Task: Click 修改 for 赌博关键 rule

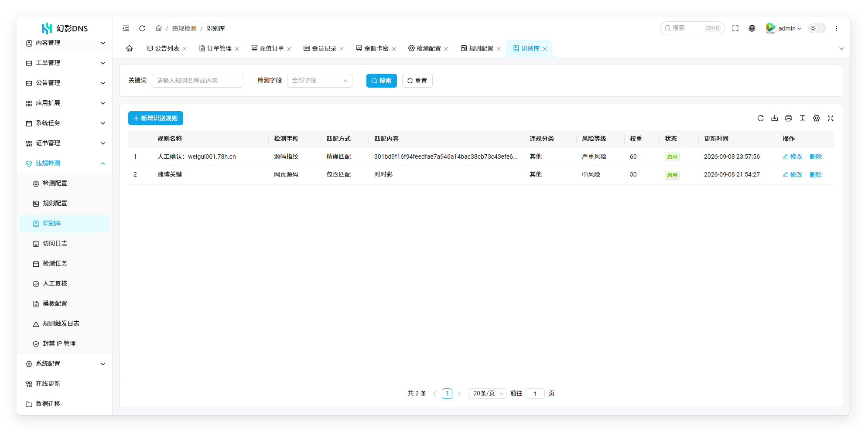Action: pyautogui.click(x=793, y=175)
